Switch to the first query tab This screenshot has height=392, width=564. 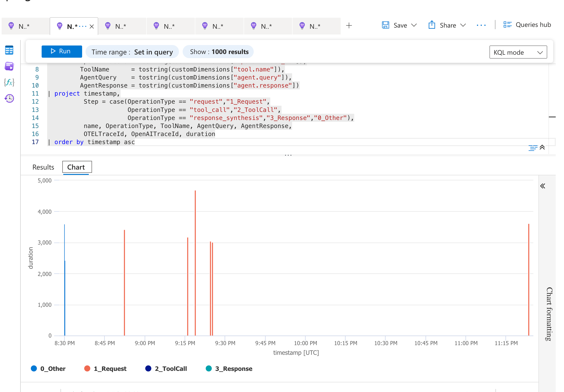click(25, 26)
